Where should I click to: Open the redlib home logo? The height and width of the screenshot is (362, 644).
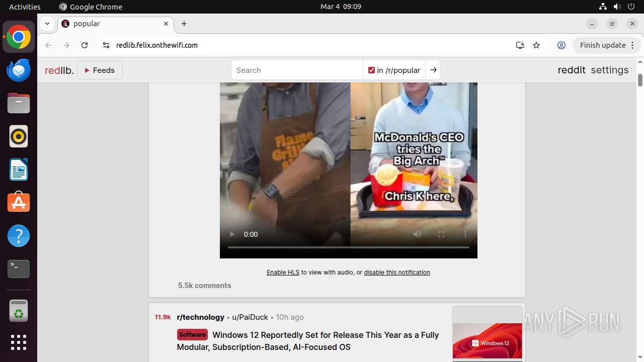pyautogui.click(x=59, y=70)
